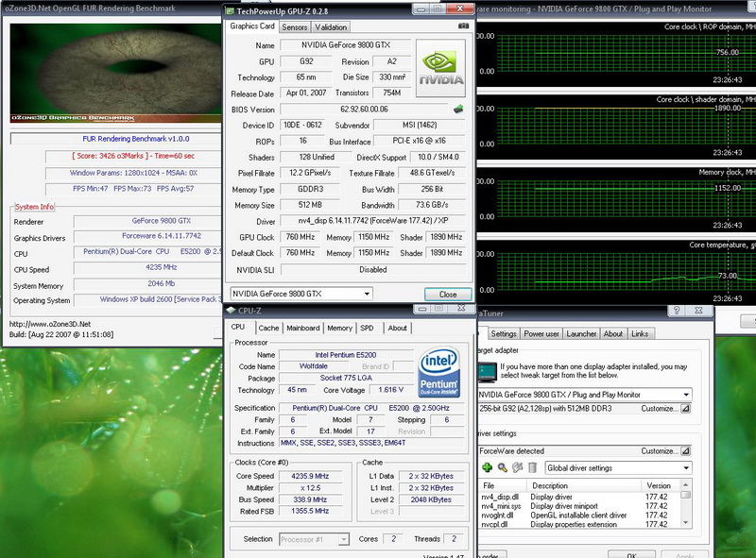The image size is (756, 558).
Task: Open the Links tab in RivaTuner
Action: [640, 333]
